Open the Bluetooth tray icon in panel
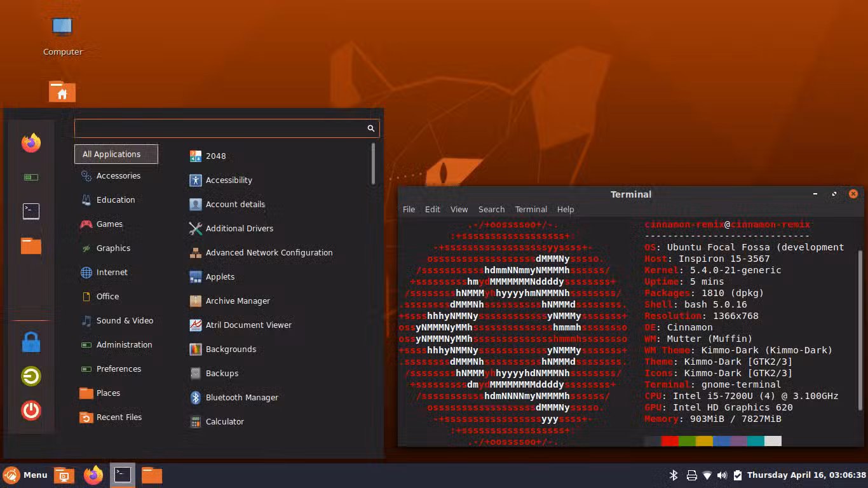 point(674,475)
